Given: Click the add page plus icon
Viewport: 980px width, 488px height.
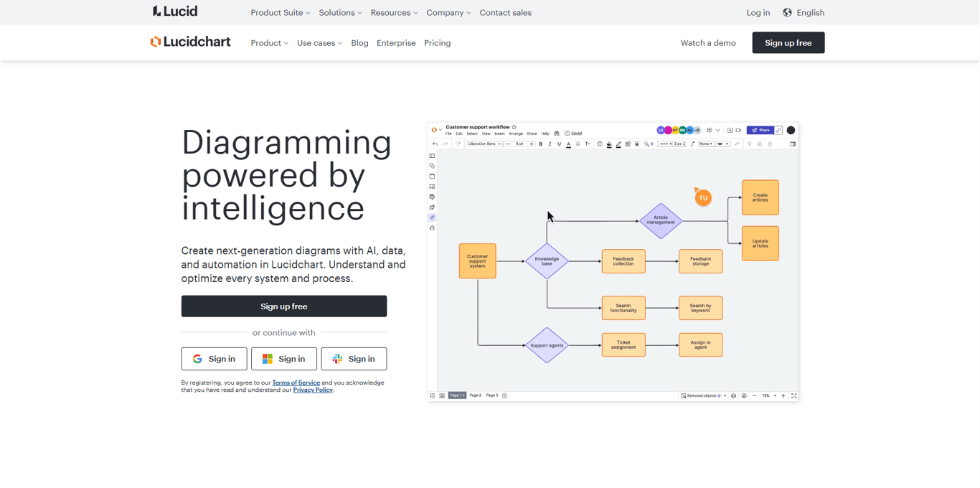Looking at the screenshot, I should coord(504,395).
